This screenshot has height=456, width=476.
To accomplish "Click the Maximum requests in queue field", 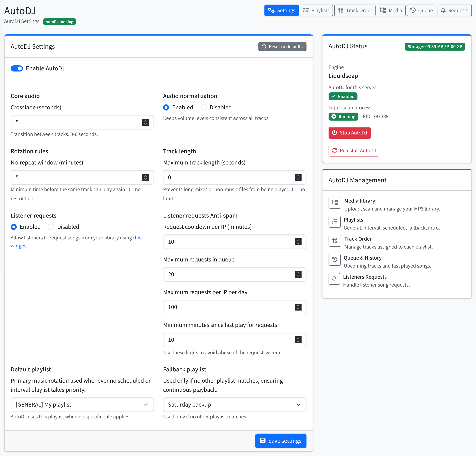I will point(228,274).
